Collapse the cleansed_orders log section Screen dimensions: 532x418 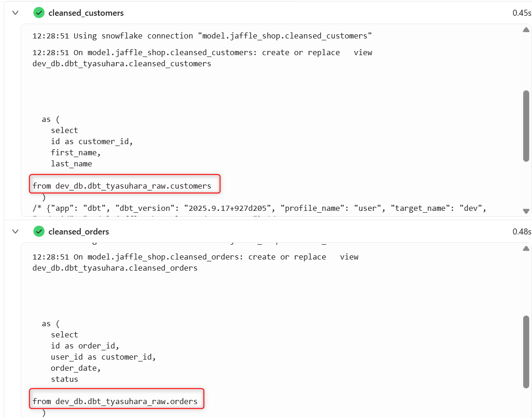coord(15,232)
